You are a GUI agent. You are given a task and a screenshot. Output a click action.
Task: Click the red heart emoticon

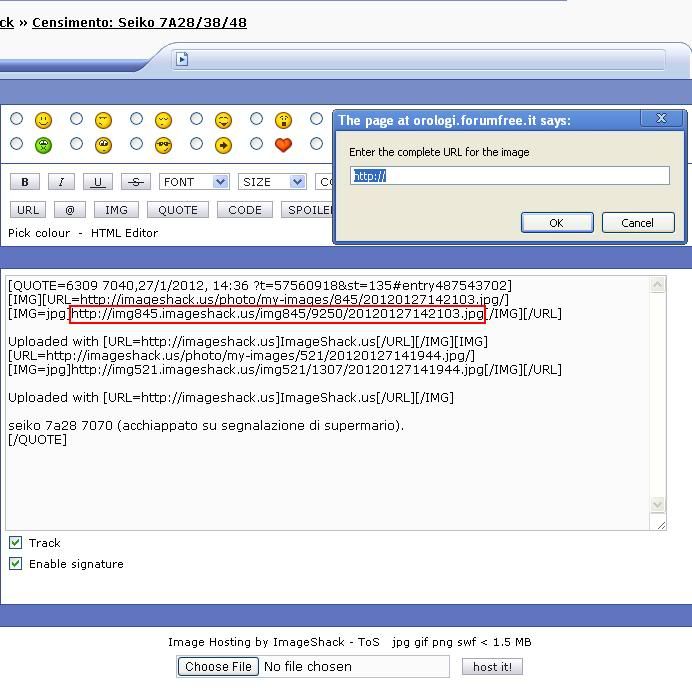tap(283, 145)
